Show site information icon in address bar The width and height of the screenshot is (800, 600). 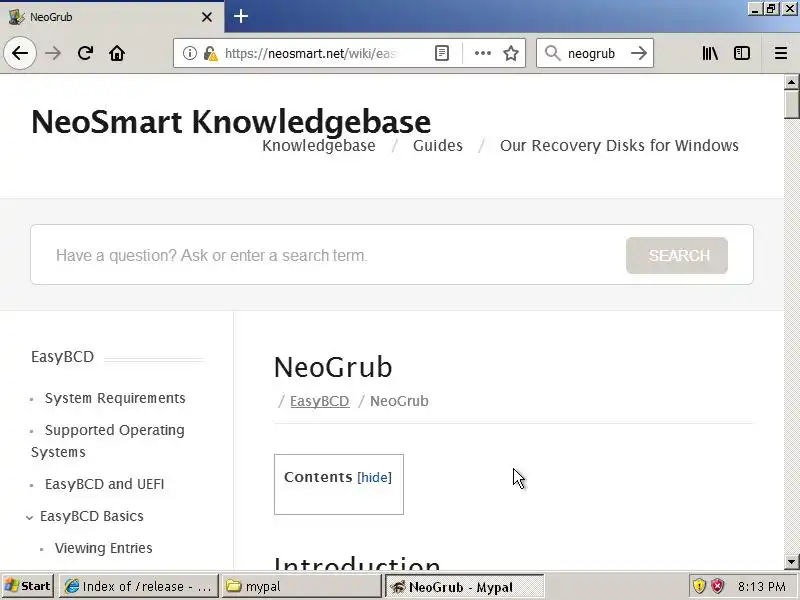pyautogui.click(x=189, y=53)
